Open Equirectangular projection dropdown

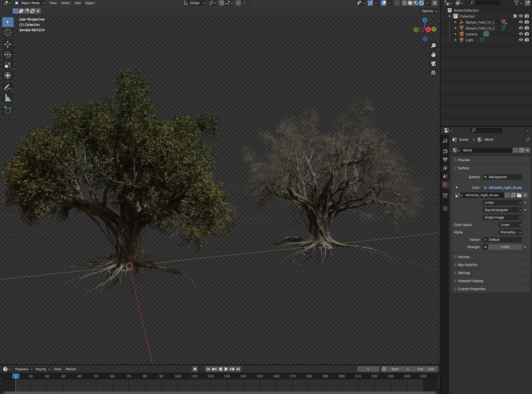coord(502,210)
